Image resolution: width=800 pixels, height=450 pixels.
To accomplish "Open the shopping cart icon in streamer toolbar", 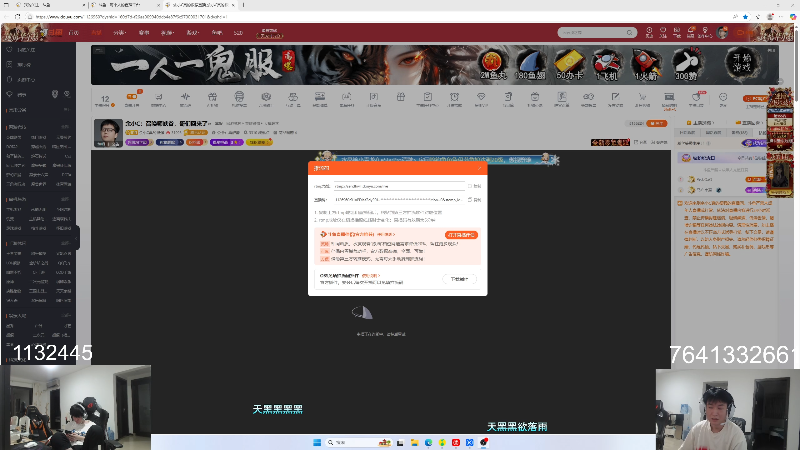I will (x=642, y=98).
